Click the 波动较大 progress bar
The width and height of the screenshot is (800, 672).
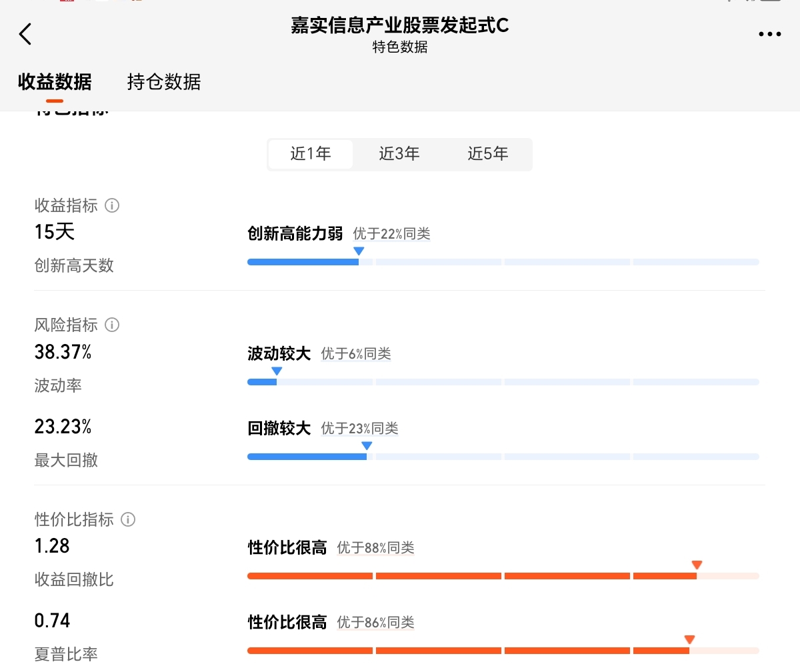pos(503,382)
